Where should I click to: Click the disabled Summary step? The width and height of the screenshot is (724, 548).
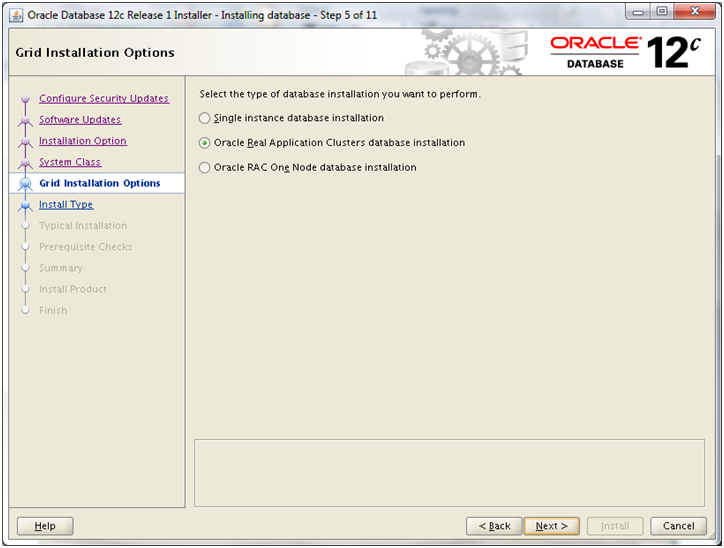[x=61, y=268]
